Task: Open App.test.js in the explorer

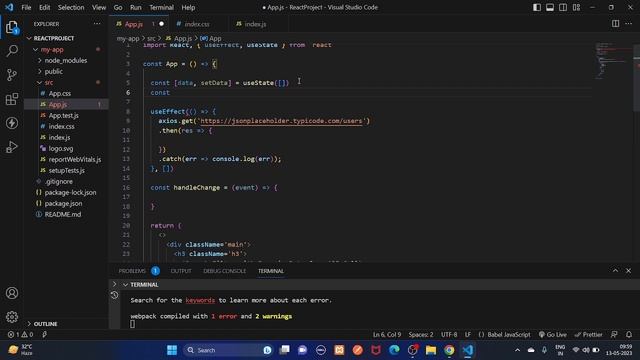Action: tap(65, 116)
